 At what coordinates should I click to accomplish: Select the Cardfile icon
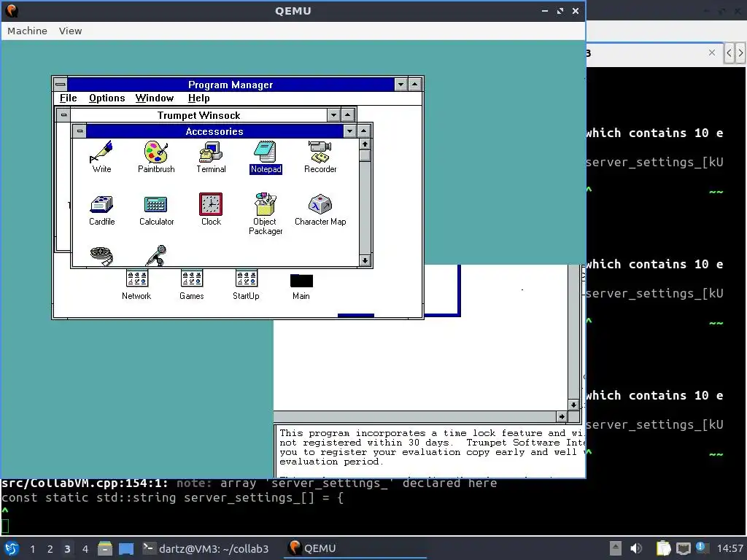(101, 209)
